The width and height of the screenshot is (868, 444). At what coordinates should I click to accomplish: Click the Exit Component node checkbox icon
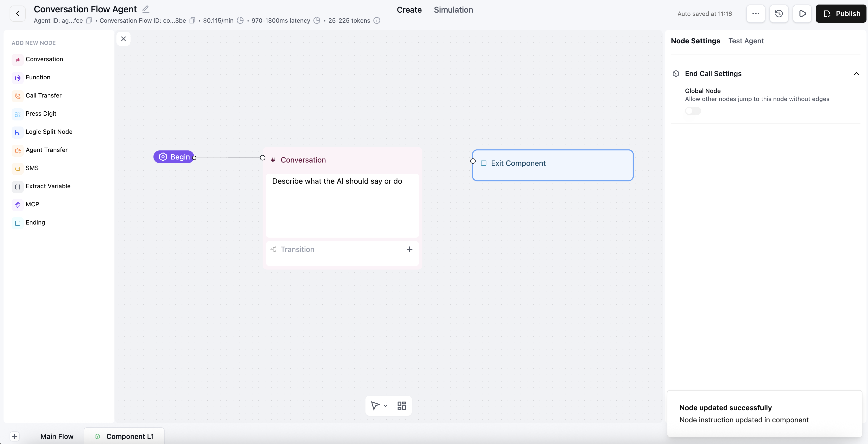[484, 163]
